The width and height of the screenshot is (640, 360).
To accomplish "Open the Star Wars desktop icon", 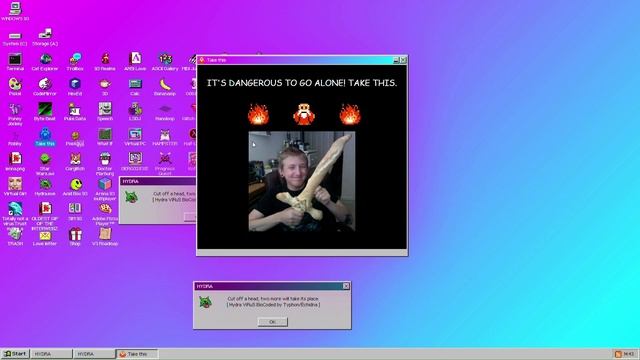I will point(45,164).
